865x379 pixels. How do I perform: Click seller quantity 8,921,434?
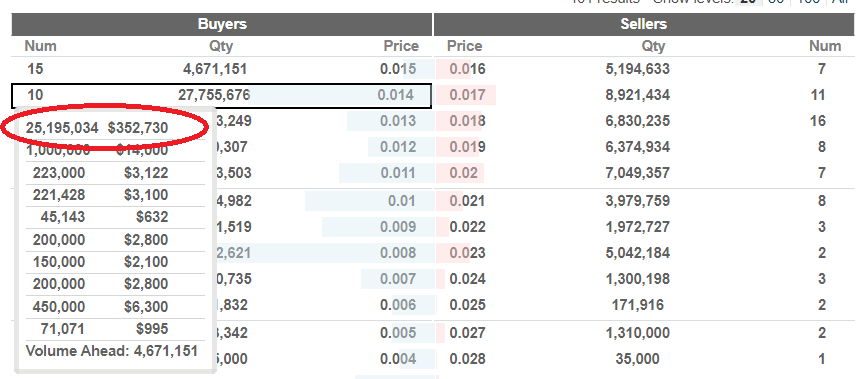click(638, 95)
